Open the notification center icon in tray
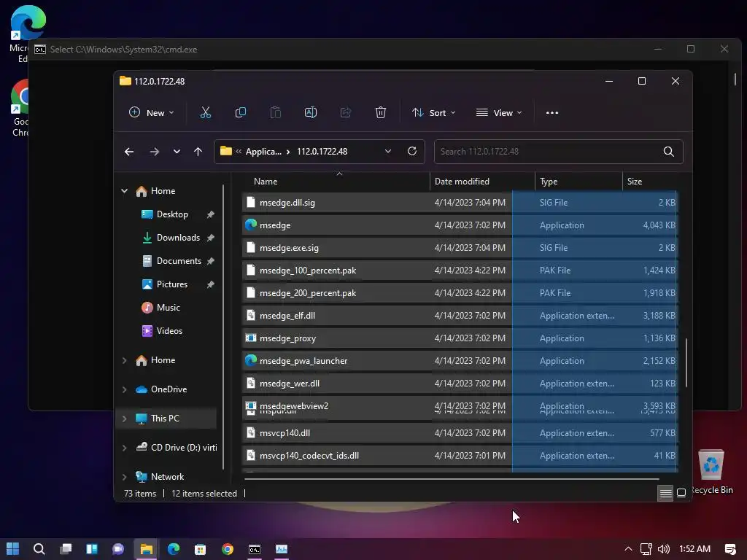 tap(729, 549)
